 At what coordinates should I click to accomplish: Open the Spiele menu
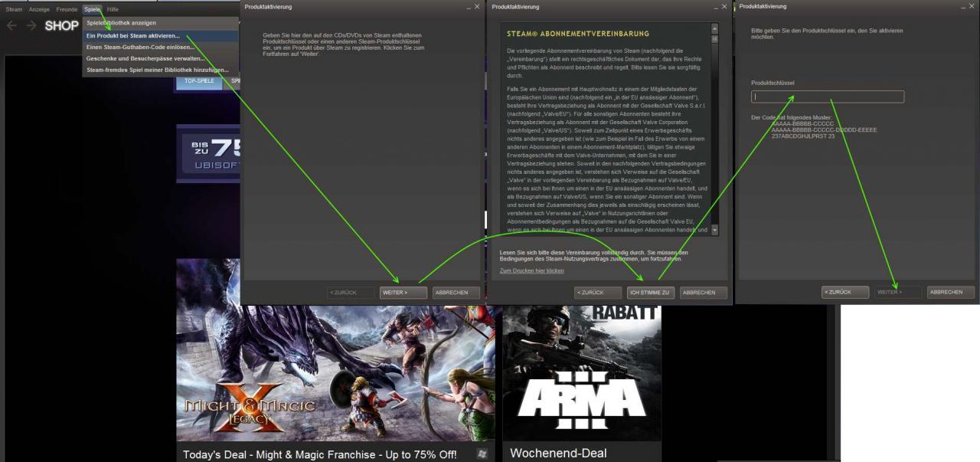click(92, 8)
